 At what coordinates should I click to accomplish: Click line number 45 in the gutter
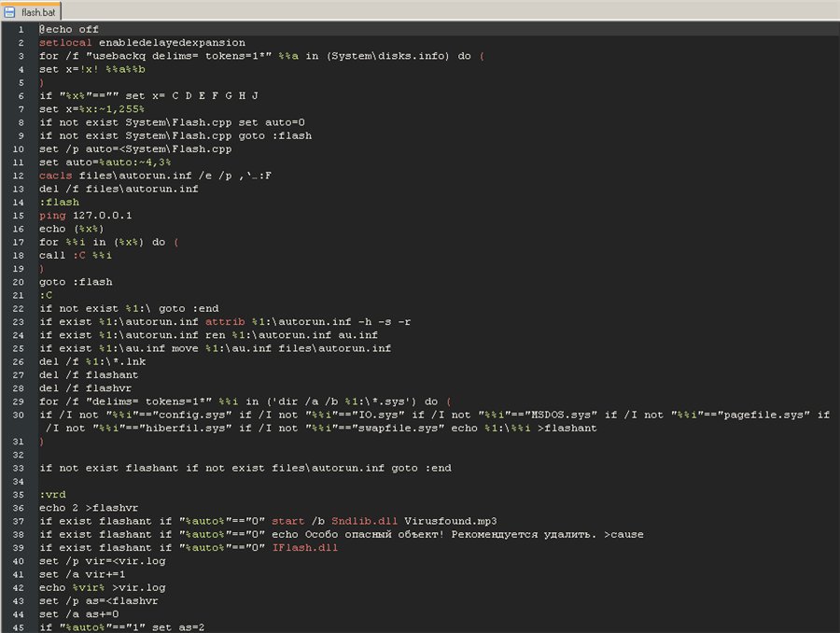tap(19, 627)
